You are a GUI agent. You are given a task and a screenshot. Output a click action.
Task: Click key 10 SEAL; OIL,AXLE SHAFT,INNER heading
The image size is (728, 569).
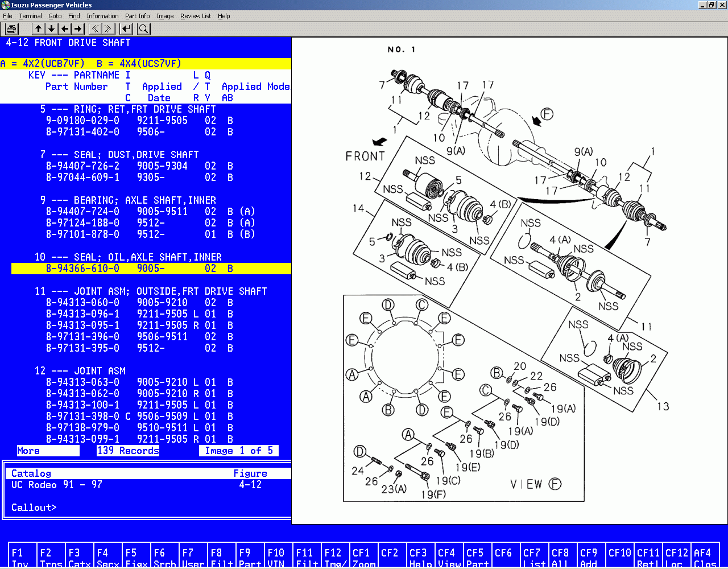tap(128, 257)
